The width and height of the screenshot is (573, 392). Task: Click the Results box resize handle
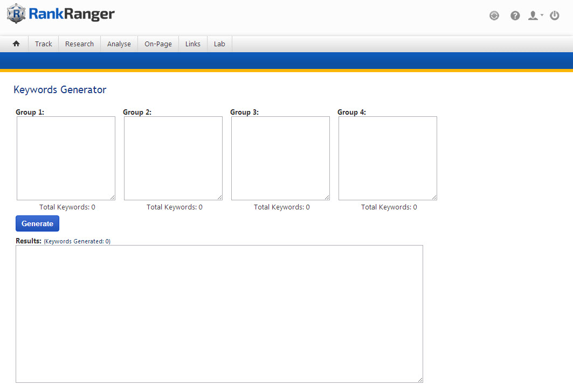[420, 380]
